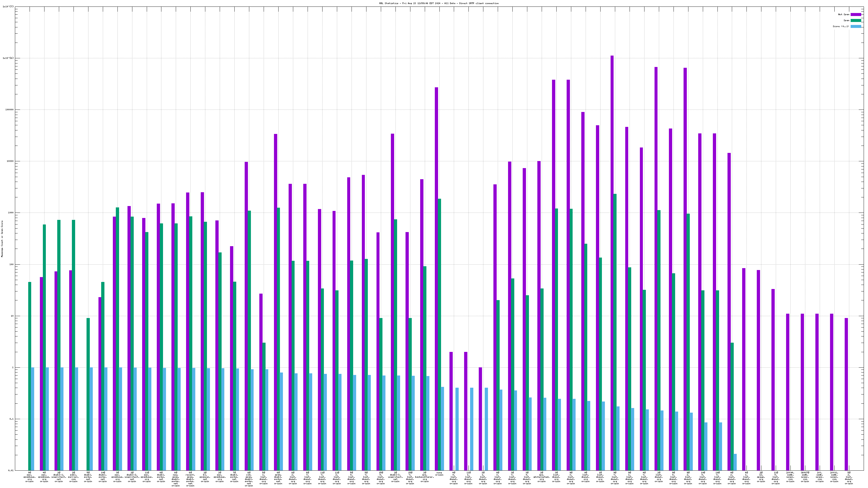Click the 'old.spam.dnsbl.sorbs.net origin' axis label

(249, 479)
